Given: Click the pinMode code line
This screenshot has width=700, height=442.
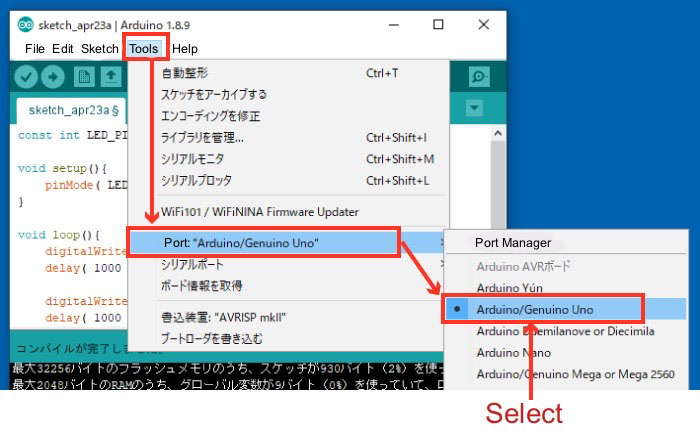Looking at the screenshot, I should (x=86, y=185).
